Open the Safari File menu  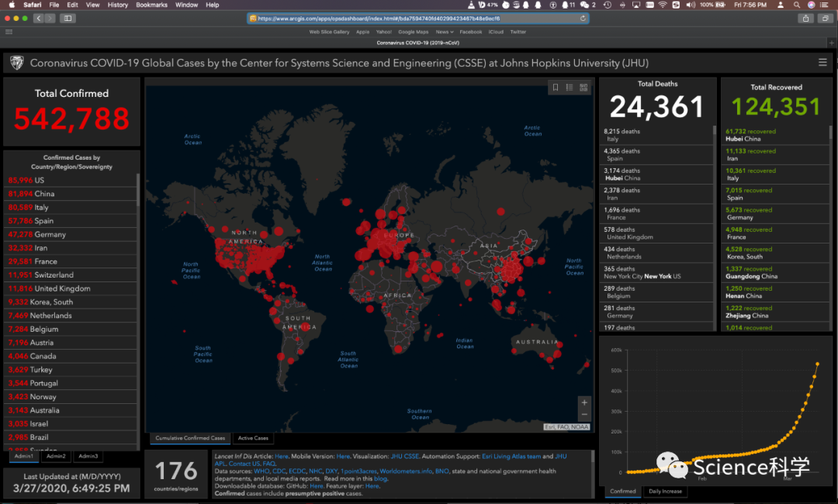tap(54, 5)
